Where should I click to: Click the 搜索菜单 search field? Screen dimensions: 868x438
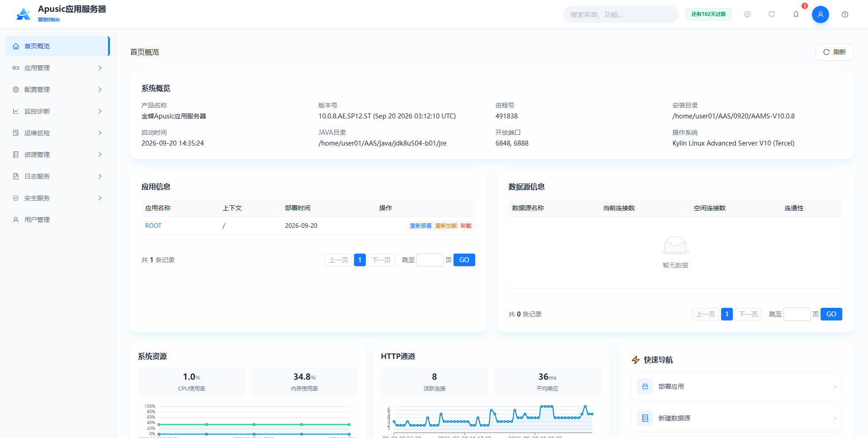pos(620,14)
